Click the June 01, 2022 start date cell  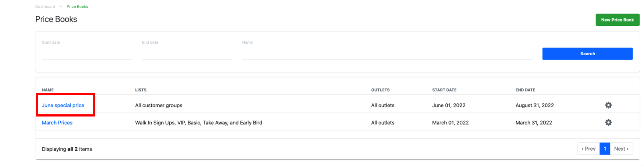tap(449, 106)
